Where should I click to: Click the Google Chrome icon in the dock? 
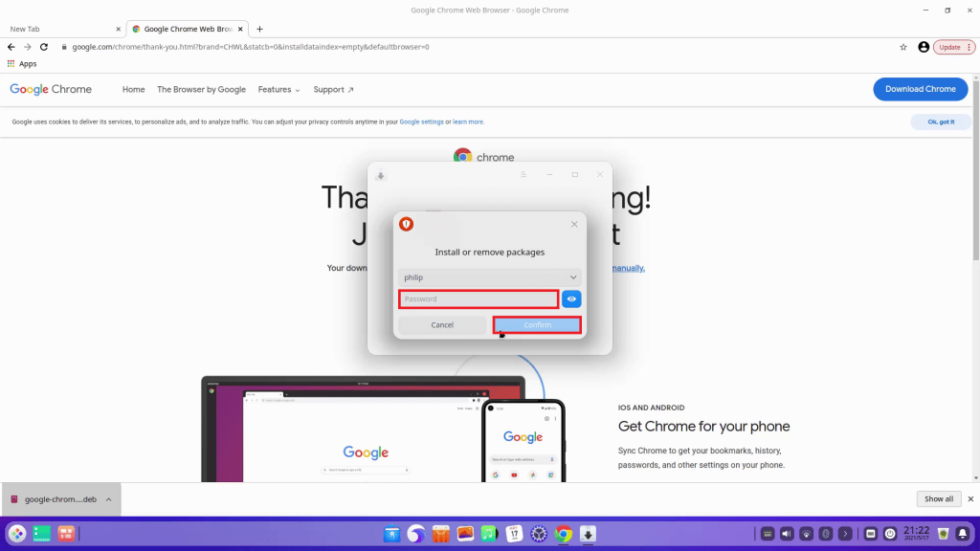pyautogui.click(x=563, y=534)
